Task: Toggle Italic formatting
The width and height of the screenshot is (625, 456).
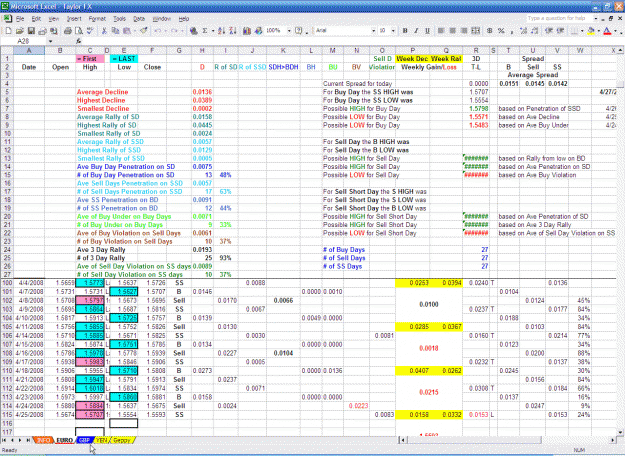Action: [x=416, y=31]
